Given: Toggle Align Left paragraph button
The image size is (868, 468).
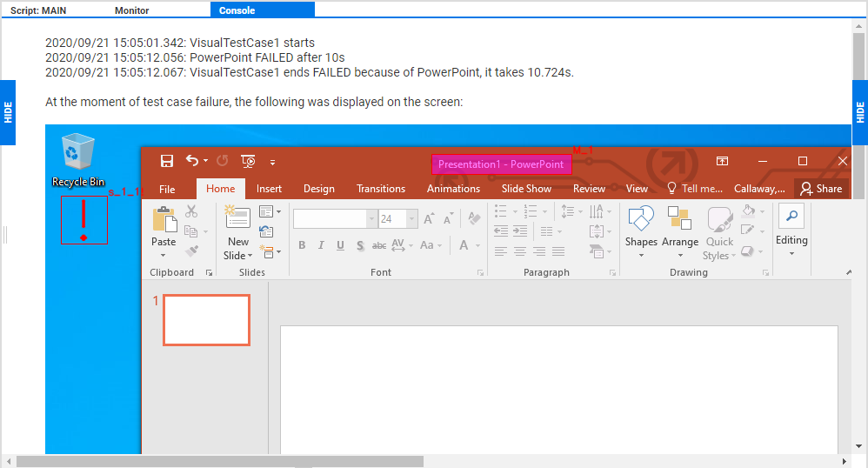Looking at the screenshot, I should point(500,251).
